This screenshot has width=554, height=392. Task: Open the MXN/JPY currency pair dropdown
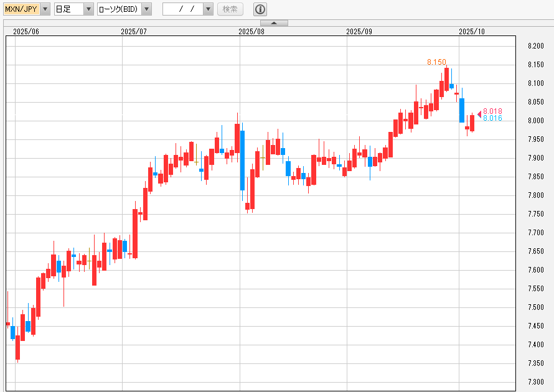(x=45, y=9)
